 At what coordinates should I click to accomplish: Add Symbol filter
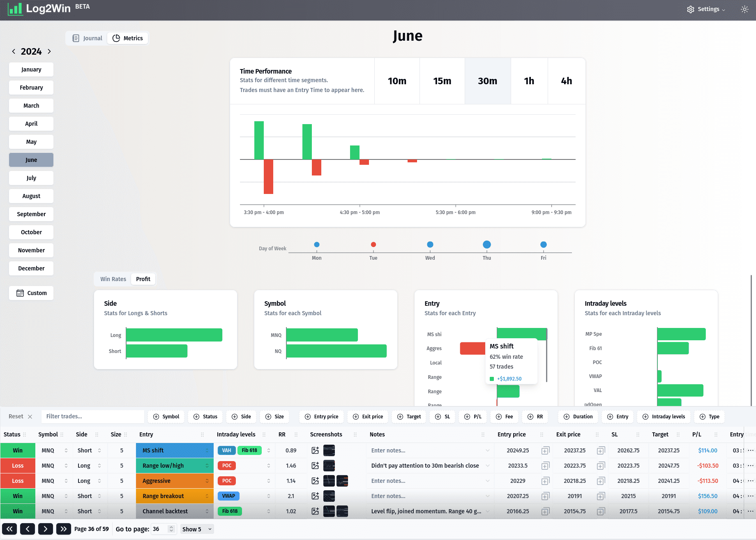(166, 417)
